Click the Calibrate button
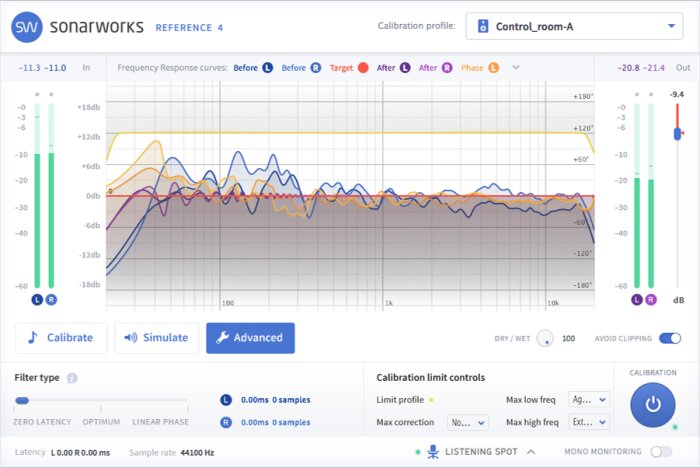700x468 pixels. click(61, 338)
